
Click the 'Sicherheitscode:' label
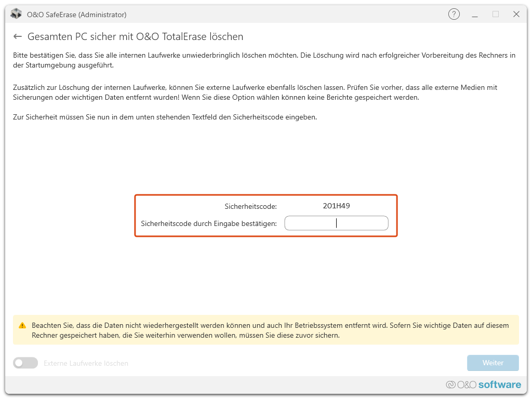250,206
